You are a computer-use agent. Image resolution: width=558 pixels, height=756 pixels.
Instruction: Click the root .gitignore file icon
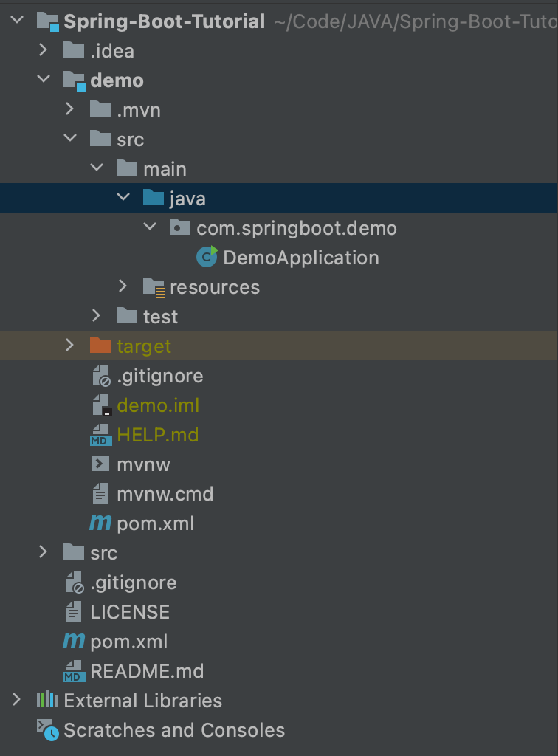[x=75, y=583]
